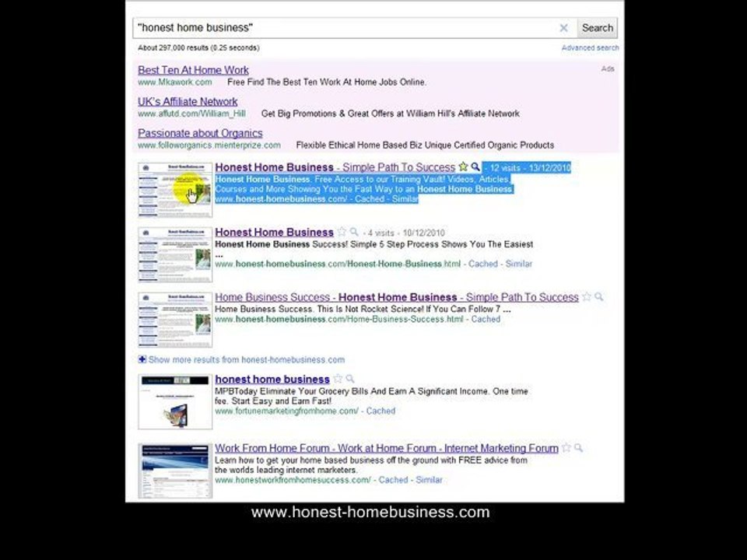This screenshot has width=747, height=560.
Task: Click the www.affutd.com/William_Hill URL text
Action: tap(191, 114)
